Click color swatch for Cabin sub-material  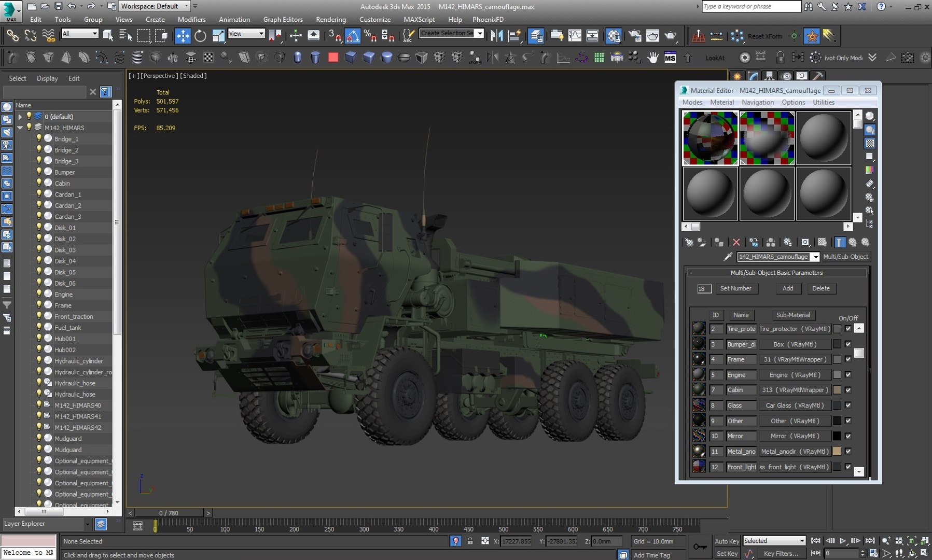(837, 390)
